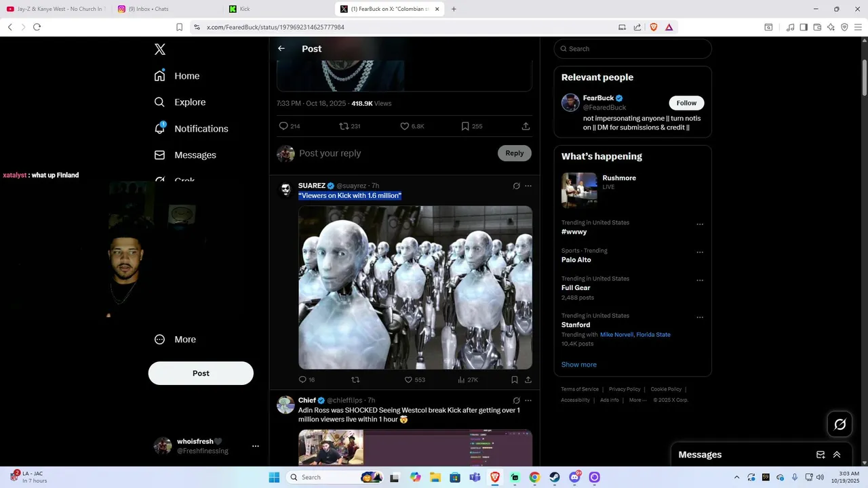This screenshot has height=488, width=868.
Task: Compose new message in Messages drawer
Action: tap(821, 455)
